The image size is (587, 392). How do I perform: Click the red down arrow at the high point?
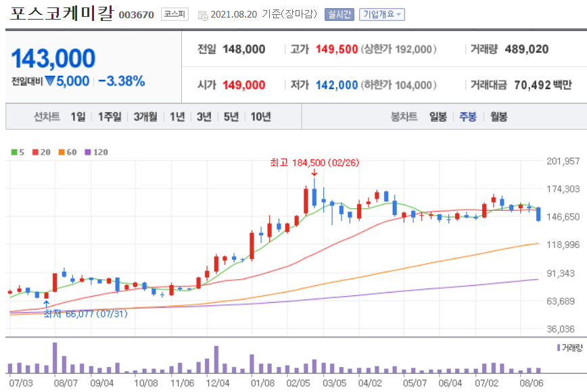[314, 172]
